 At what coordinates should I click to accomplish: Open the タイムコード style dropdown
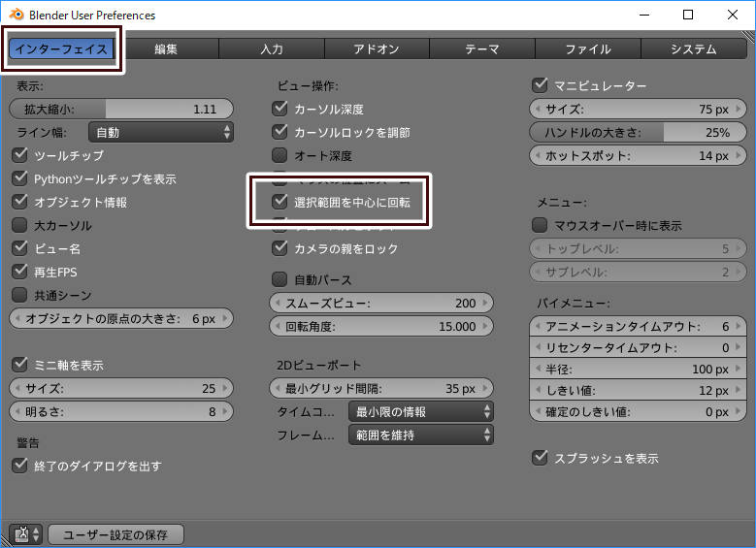click(x=421, y=411)
